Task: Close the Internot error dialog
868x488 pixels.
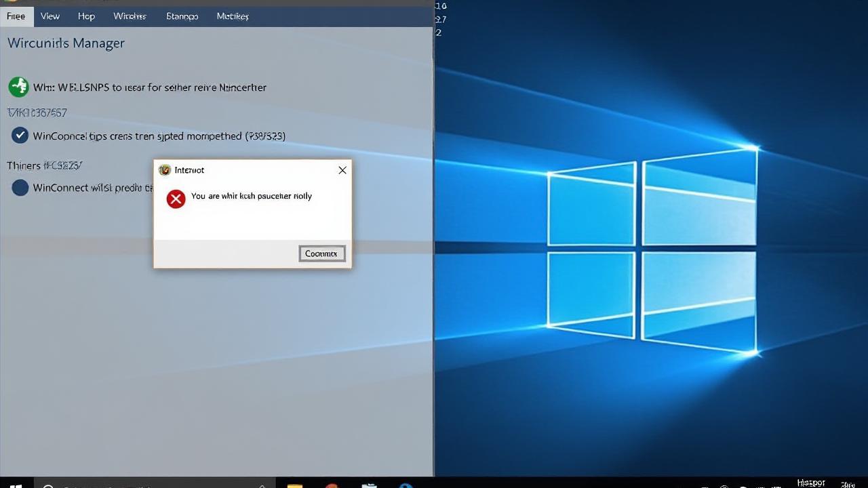Action: click(x=342, y=170)
